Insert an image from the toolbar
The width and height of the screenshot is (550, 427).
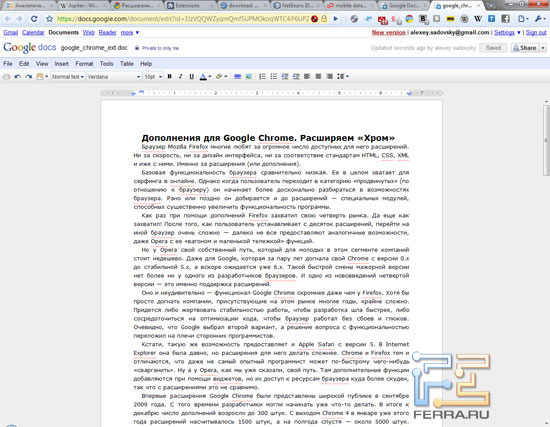249,76
